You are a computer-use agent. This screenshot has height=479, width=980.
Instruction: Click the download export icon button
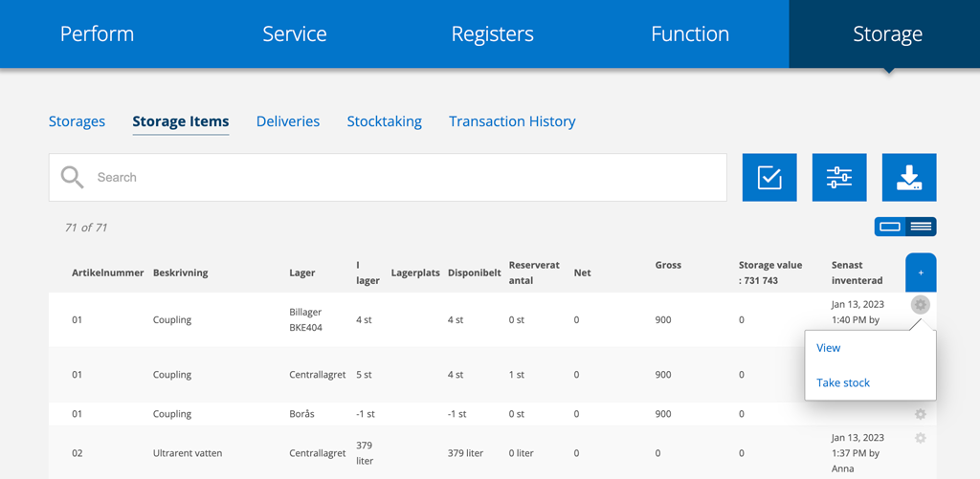tap(909, 178)
